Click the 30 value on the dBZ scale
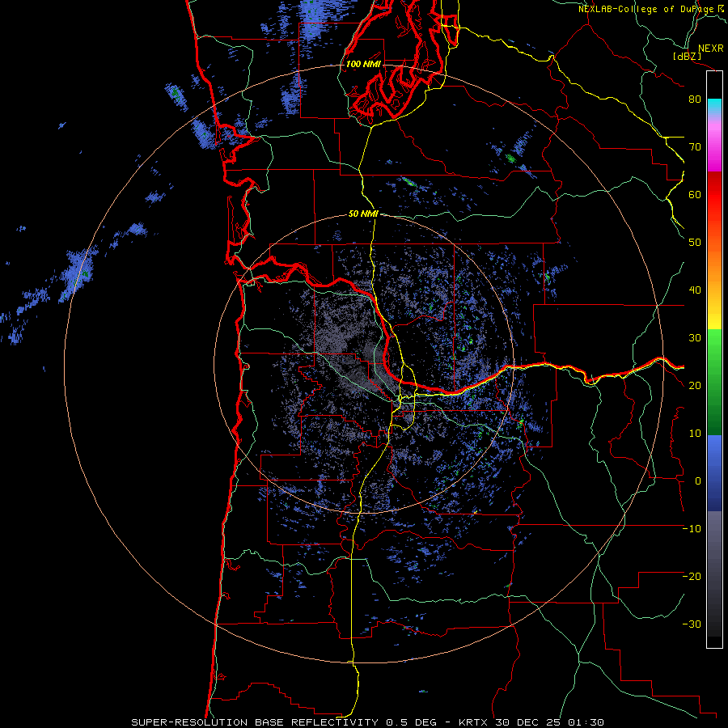 (695, 338)
